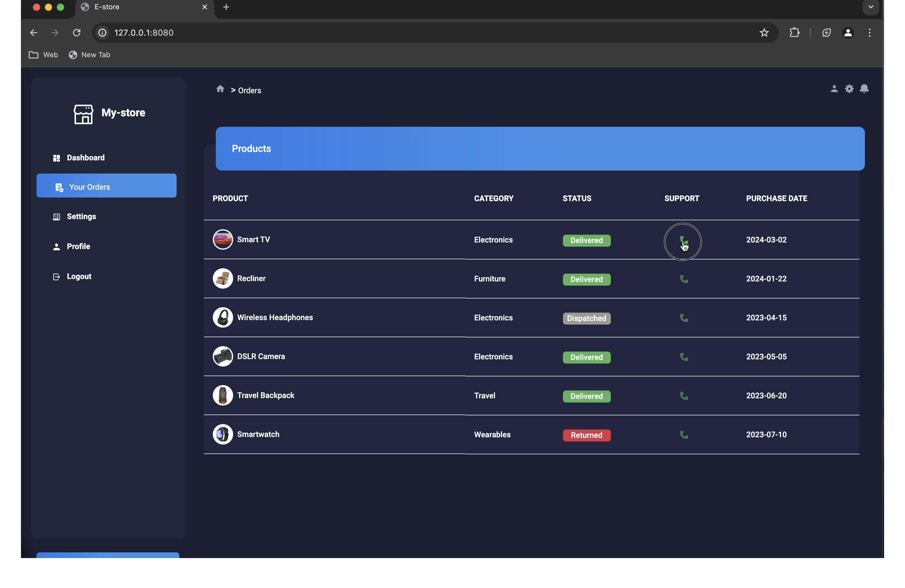The width and height of the screenshot is (905, 588).
Task: Call support for Wireless Headphones order
Action: [684, 318]
